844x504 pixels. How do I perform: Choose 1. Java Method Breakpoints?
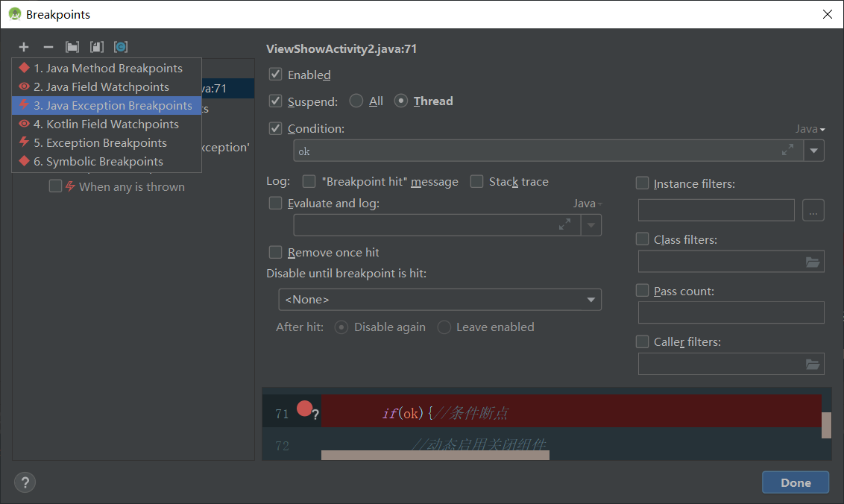click(x=107, y=68)
